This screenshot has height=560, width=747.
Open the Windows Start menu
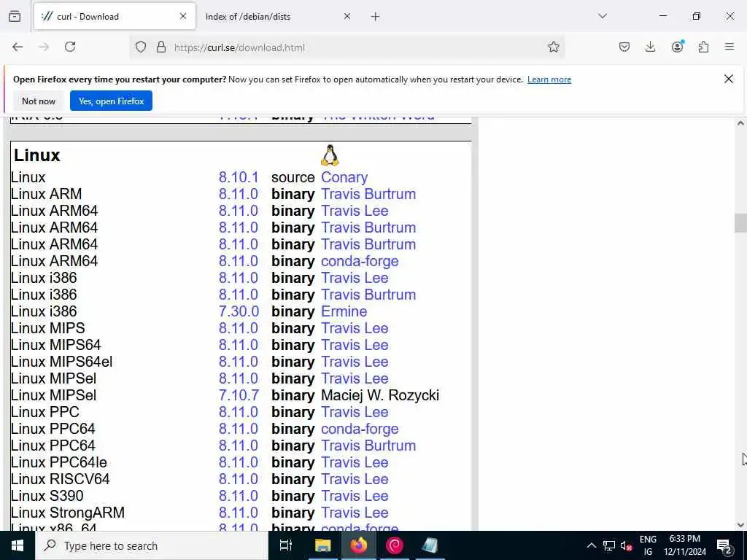pos(18,545)
